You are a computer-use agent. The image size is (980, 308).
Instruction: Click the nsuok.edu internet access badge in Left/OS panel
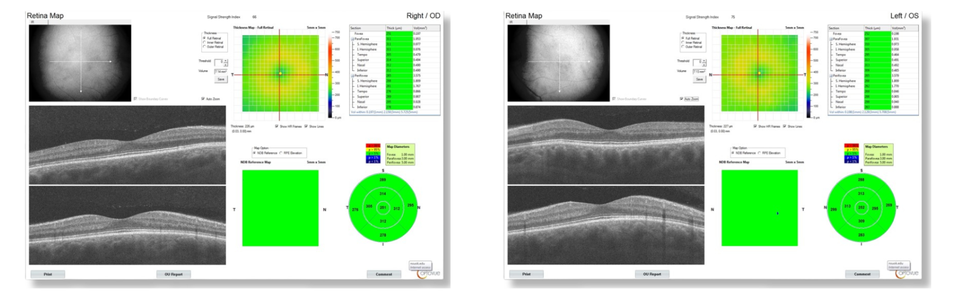[x=898, y=265]
